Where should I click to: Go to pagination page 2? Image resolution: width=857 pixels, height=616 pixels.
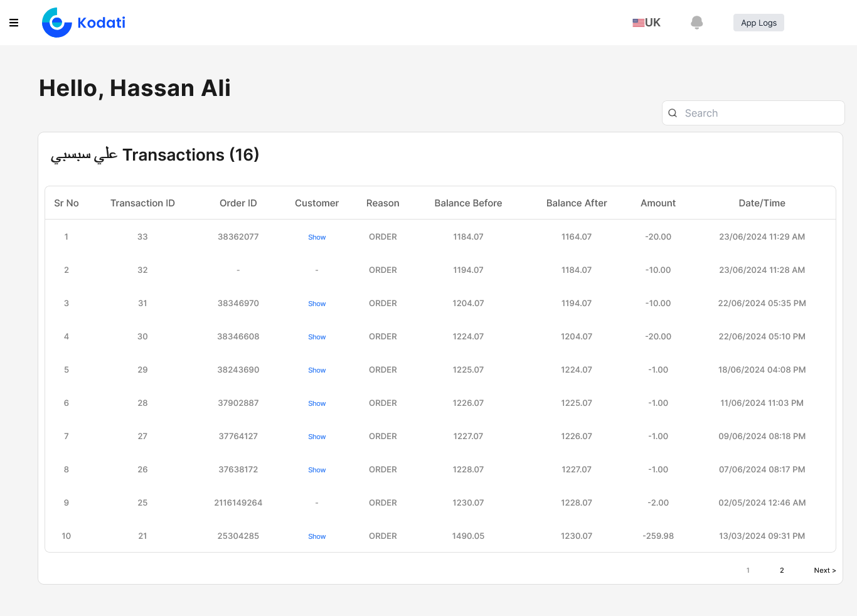click(x=782, y=570)
